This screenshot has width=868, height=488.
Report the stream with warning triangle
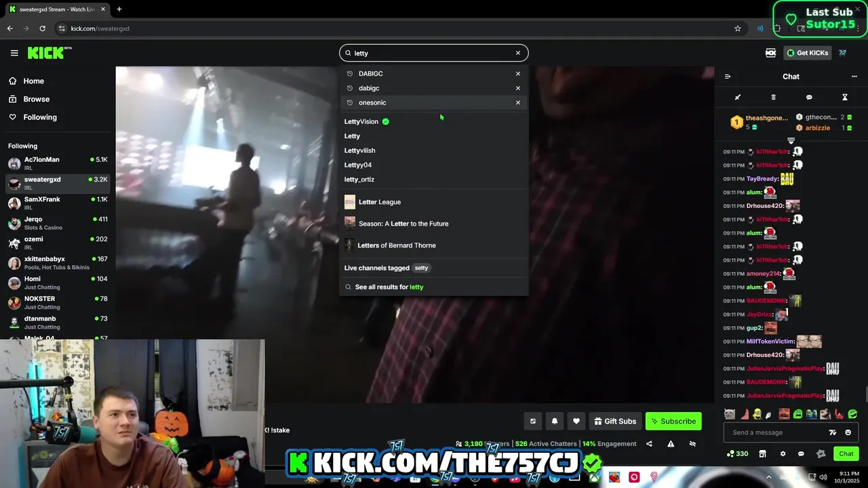(x=671, y=444)
